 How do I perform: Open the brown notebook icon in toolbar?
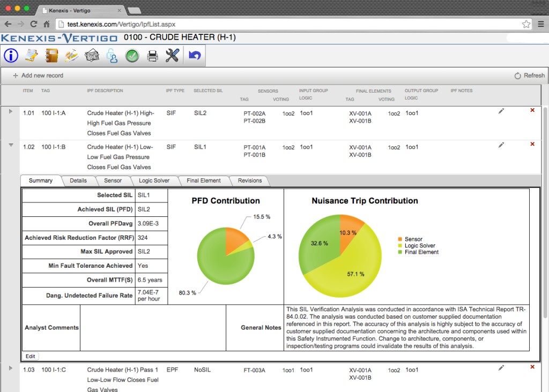51,55
